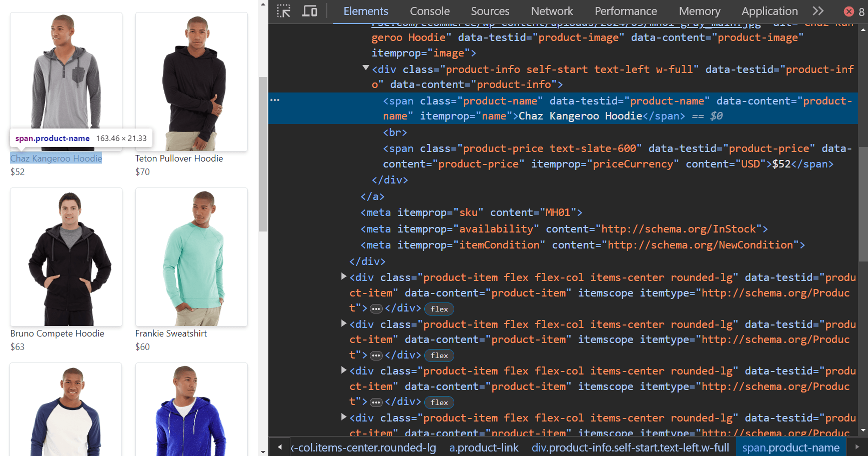Expand the third collapsed product-item div
This screenshot has height=456, width=868.
pos(344,370)
